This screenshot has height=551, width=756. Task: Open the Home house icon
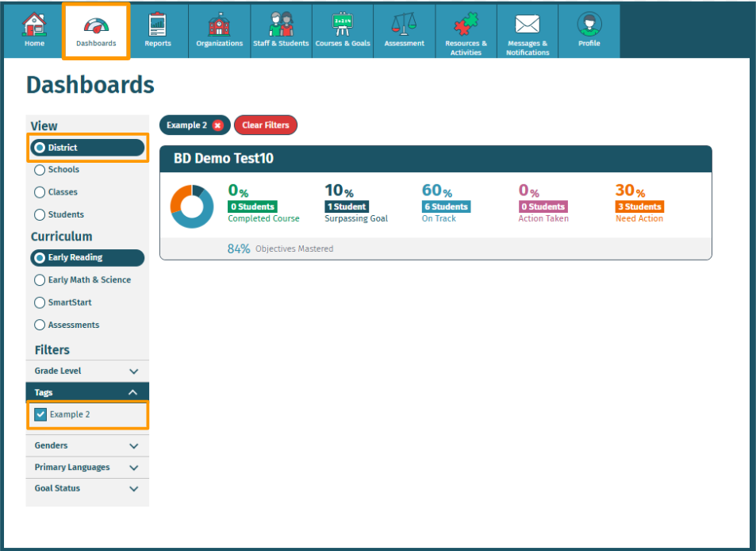(34, 25)
